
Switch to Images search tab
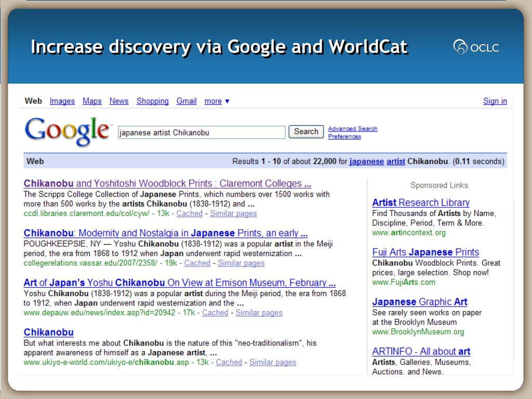62,101
